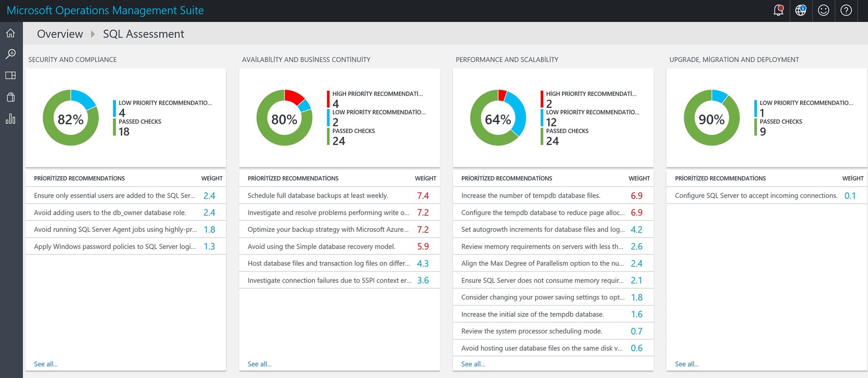Open the help question mark icon
This screenshot has width=868, height=378.
click(x=846, y=10)
